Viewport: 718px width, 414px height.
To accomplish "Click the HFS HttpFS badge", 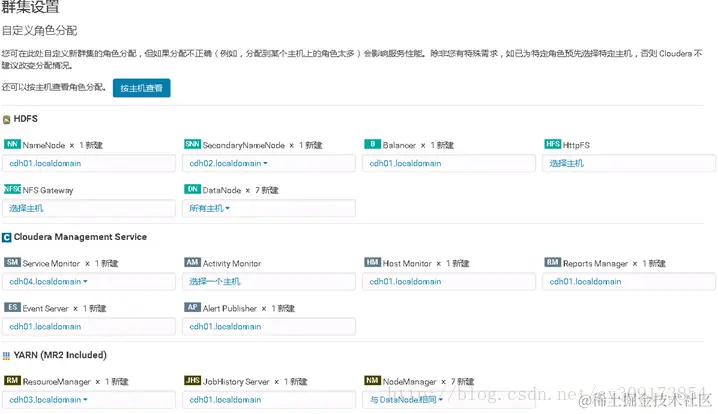I will 553,144.
